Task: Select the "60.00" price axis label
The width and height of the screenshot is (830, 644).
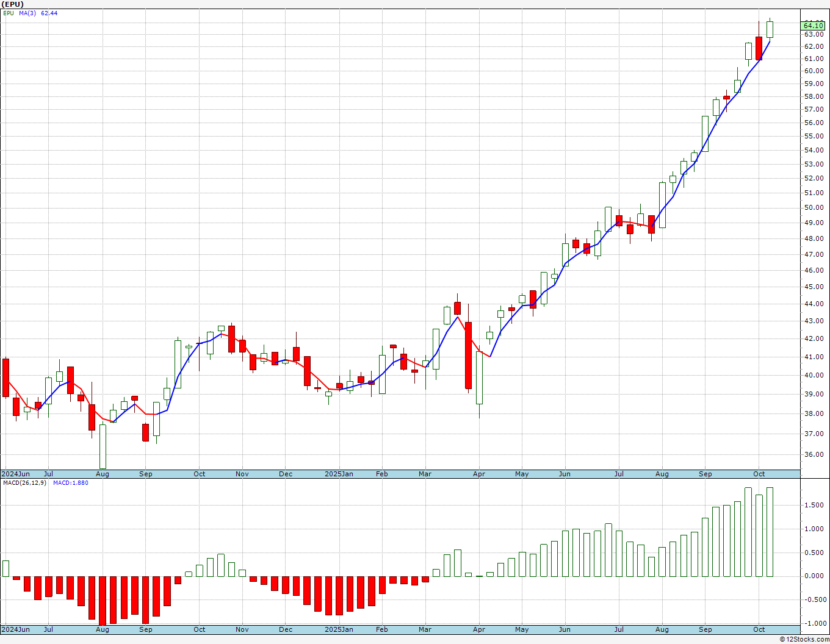Action: [814, 71]
